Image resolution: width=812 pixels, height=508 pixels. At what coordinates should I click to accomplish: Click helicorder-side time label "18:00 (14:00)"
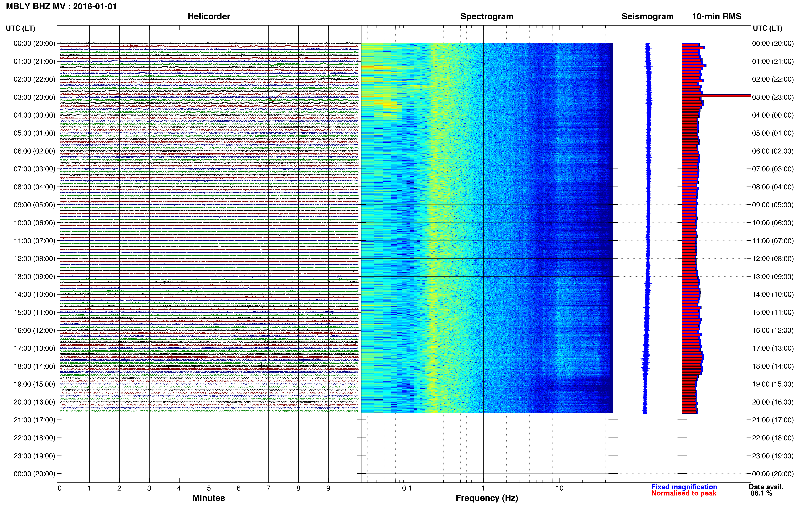click(x=34, y=366)
